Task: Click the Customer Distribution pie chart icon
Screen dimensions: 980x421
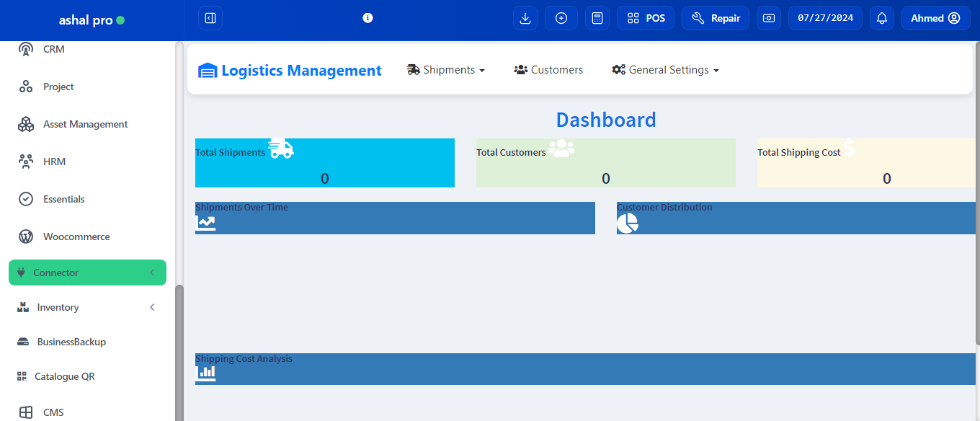Action: [628, 223]
